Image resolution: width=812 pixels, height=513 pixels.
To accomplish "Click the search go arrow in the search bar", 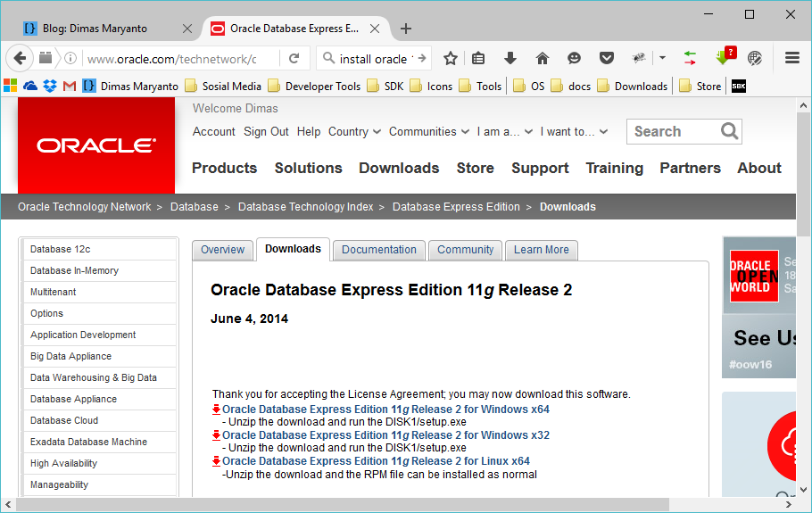I will (422, 59).
